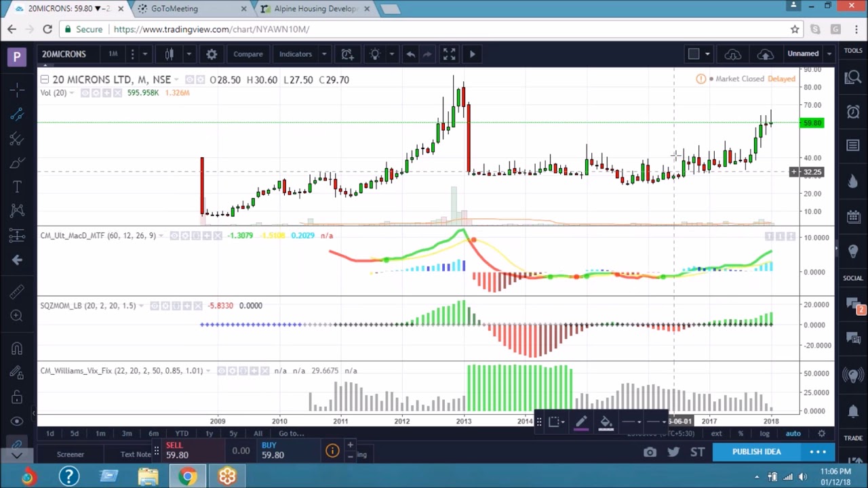Open ideas lightbulb dropdown arrow
The image size is (868, 488).
[x=391, y=54]
